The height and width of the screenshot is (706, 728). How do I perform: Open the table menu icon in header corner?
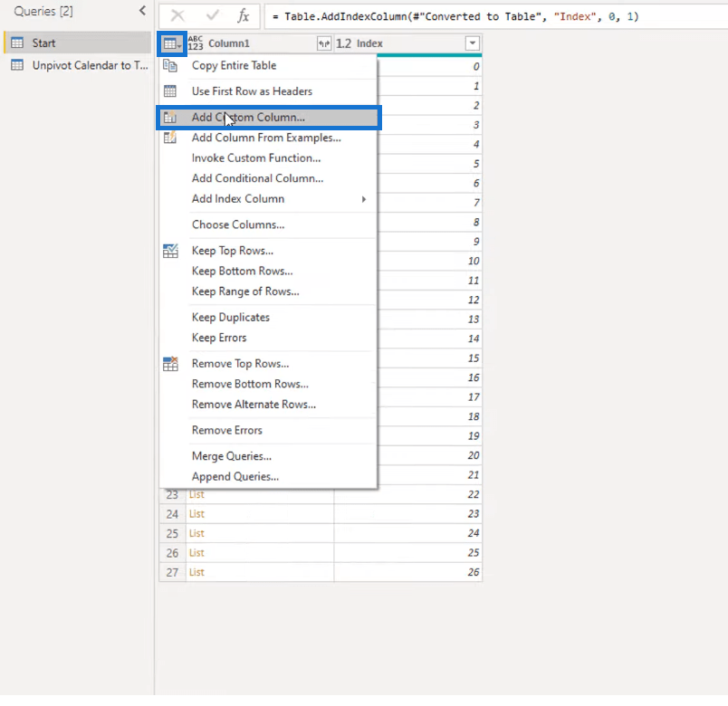point(172,44)
